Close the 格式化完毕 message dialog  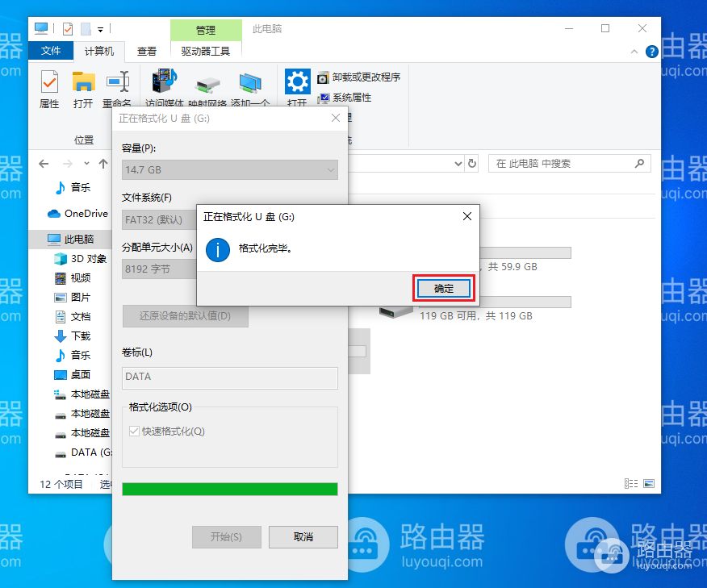(x=467, y=216)
